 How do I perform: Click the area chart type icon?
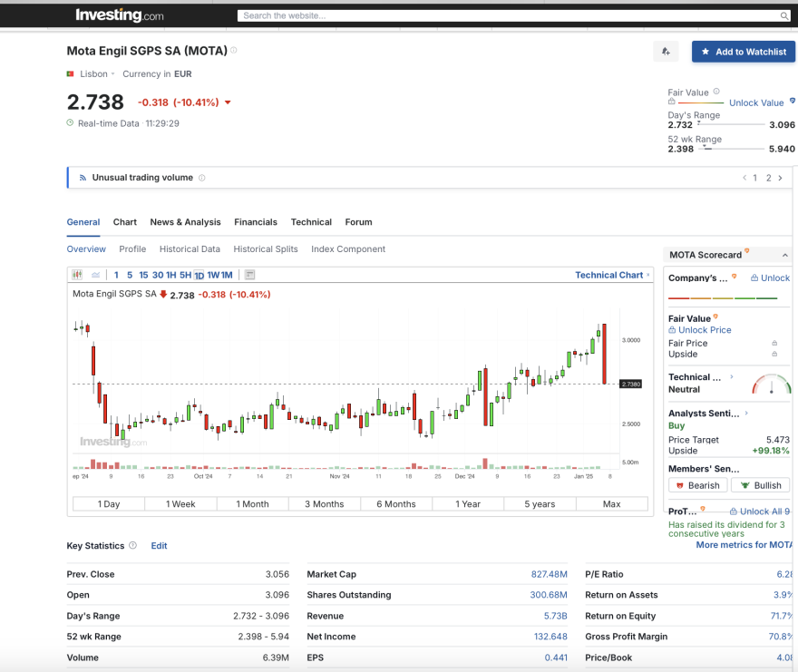[x=95, y=275]
